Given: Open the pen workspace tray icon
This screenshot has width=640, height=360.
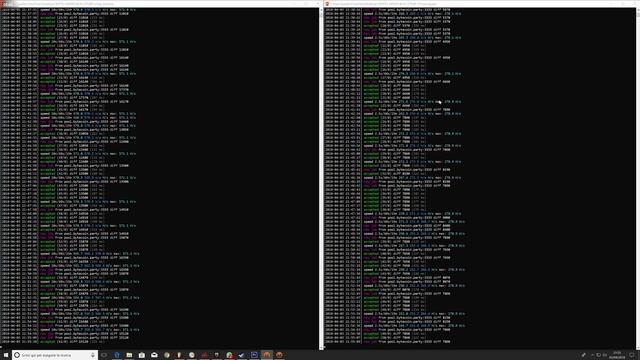Looking at the screenshot, I should click(584, 355).
